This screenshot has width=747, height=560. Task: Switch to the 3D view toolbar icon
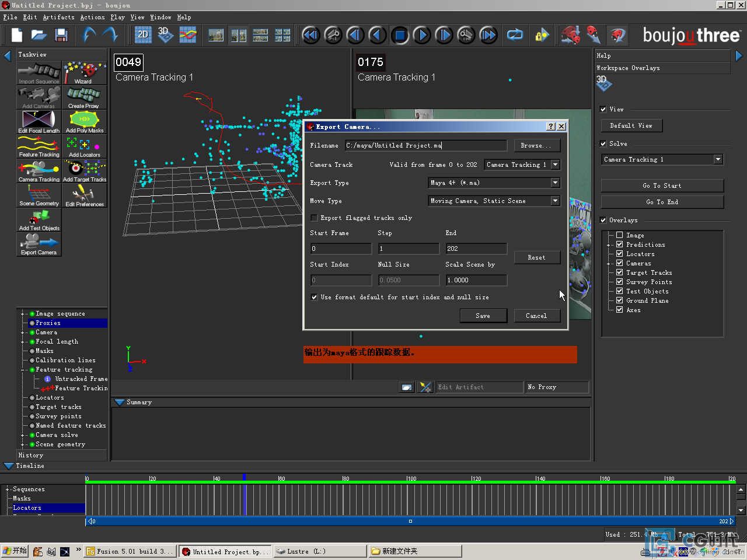tap(165, 35)
